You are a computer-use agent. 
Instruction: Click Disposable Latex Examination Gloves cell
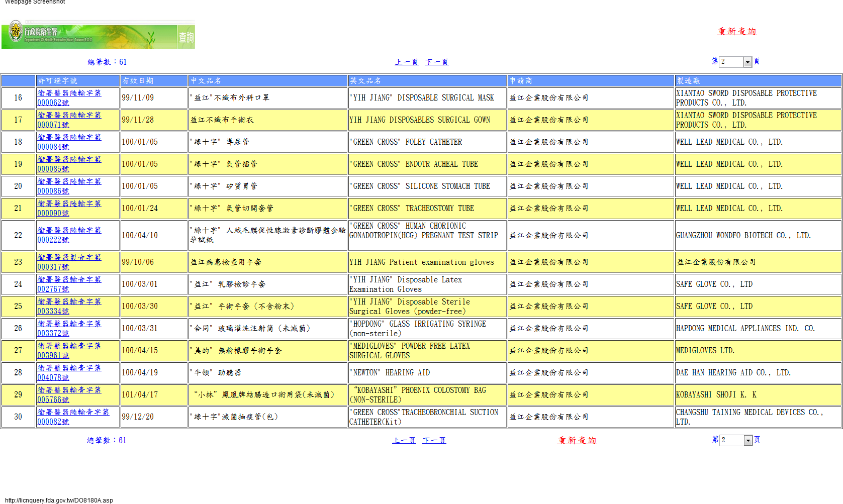pos(427,284)
